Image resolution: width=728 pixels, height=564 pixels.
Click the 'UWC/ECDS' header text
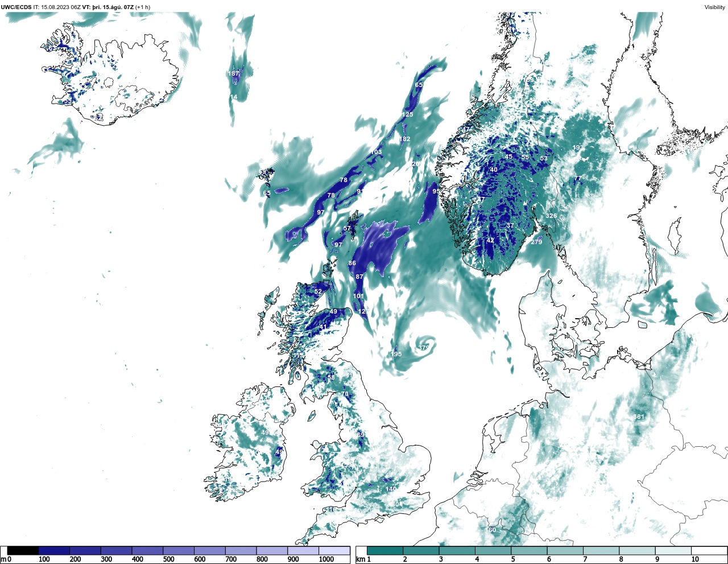[x=16, y=7]
